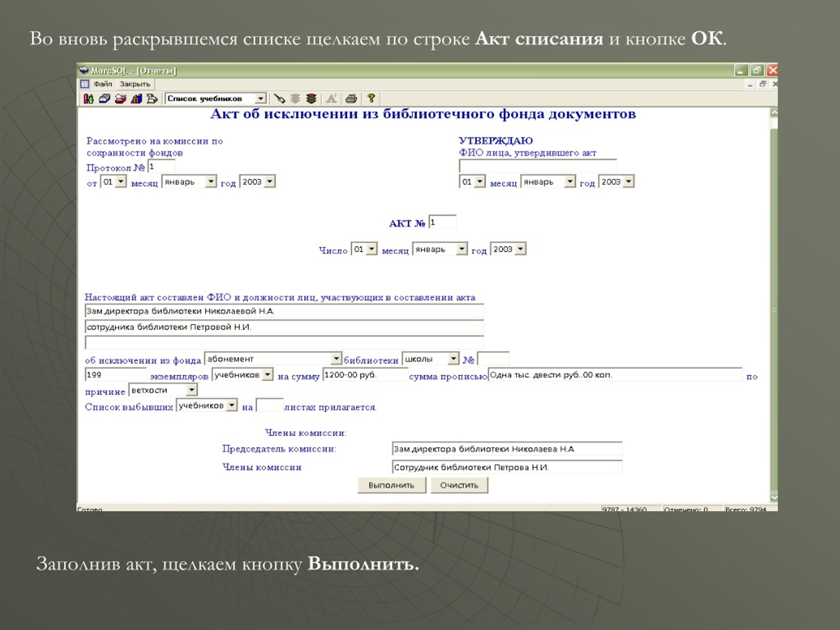Click the АКТ № input field
Screen dimensions: 840x630
[x=442, y=222]
